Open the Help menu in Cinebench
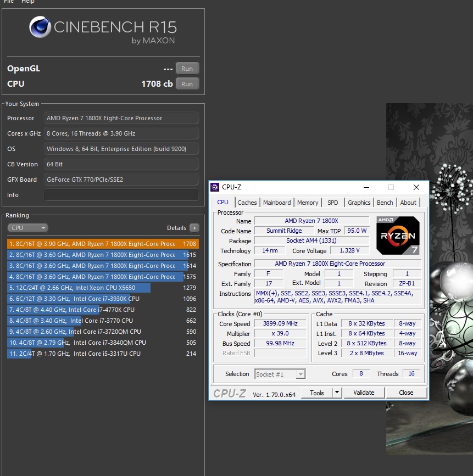Viewport: 473px width, 476px height. point(27,2)
